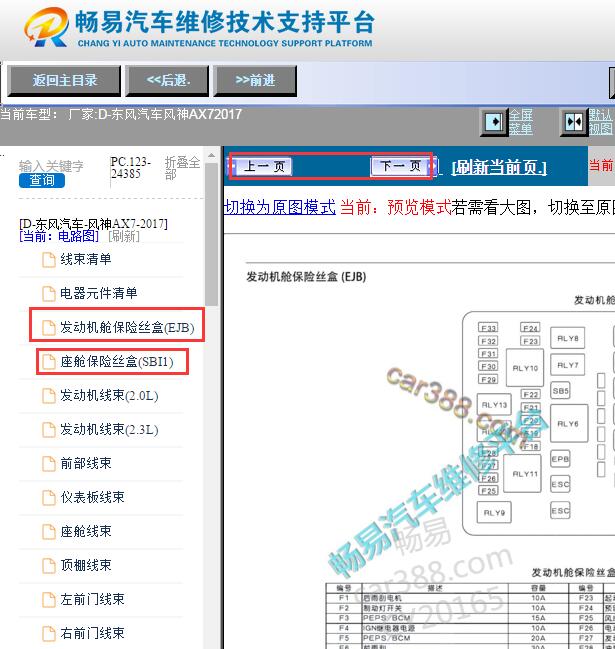Click the left panel vertical scrollbar thumb
This screenshot has height=649, width=615.
[x=211, y=234]
